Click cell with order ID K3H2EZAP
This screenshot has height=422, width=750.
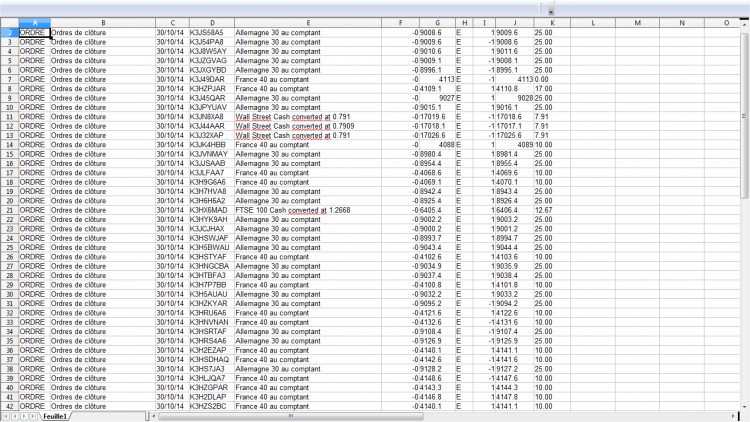coord(212,350)
